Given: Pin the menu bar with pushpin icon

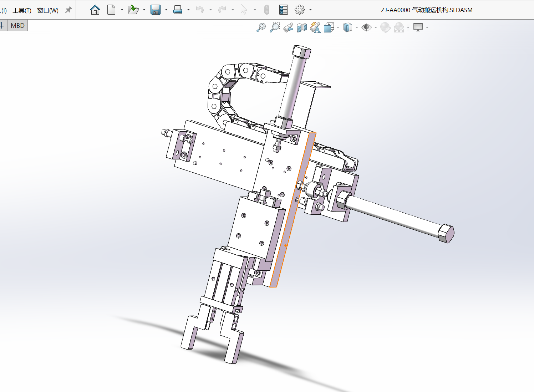Looking at the screenshot, I should click(68, 10).
